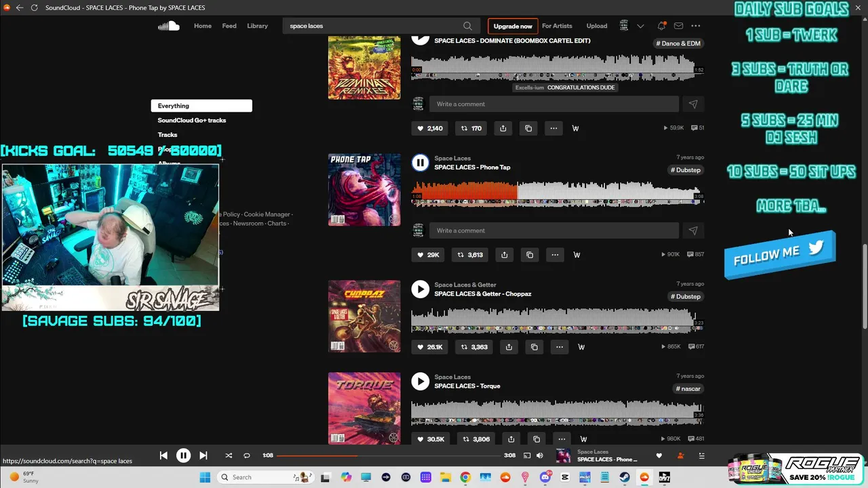This screenshot has width=868, height=488.
Task: Repost Choppaz showing 3,363 reposts
Action: click(x=475, y=347)
